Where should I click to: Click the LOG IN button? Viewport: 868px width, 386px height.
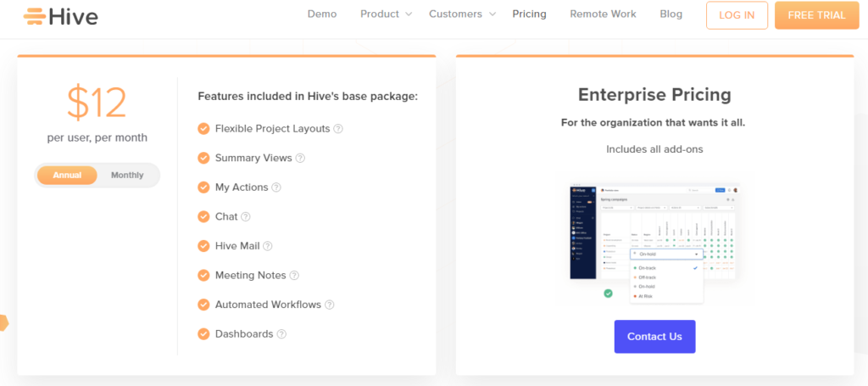[737, 15]
